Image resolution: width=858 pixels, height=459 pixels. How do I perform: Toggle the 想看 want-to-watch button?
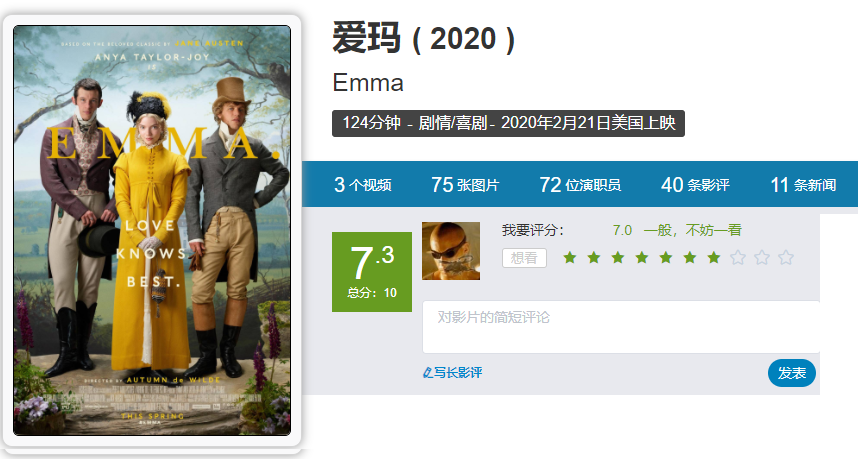pyautogui.click(x=524, y=258)
